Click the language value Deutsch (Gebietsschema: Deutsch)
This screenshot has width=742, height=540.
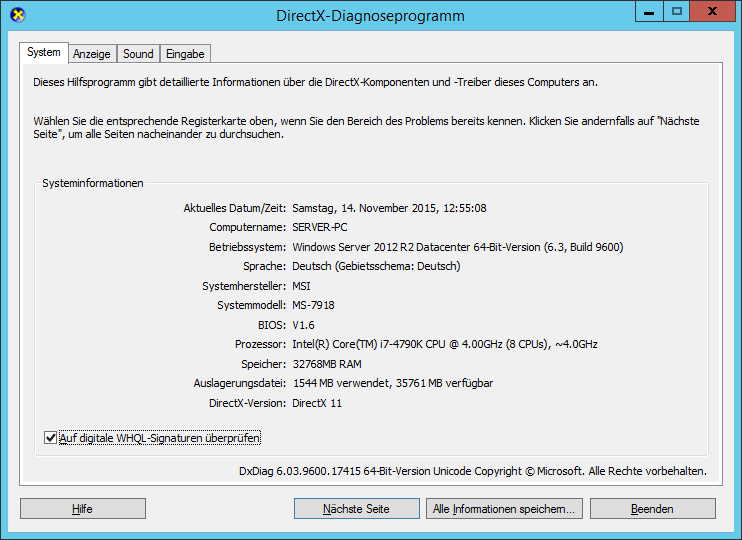coord(376,266)
